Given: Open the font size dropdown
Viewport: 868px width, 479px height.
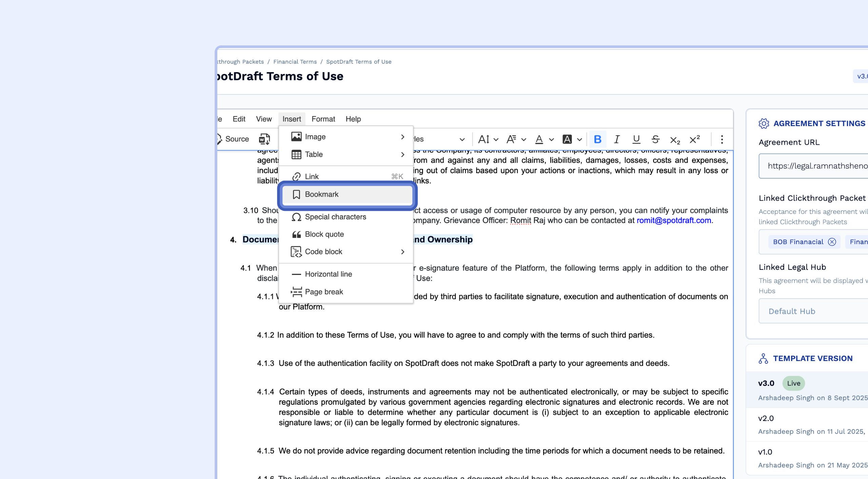Looking at the screenshot, I should 488,139.
